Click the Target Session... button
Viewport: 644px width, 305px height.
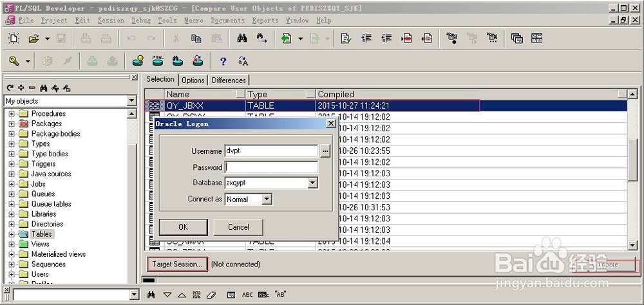(178, 264)
